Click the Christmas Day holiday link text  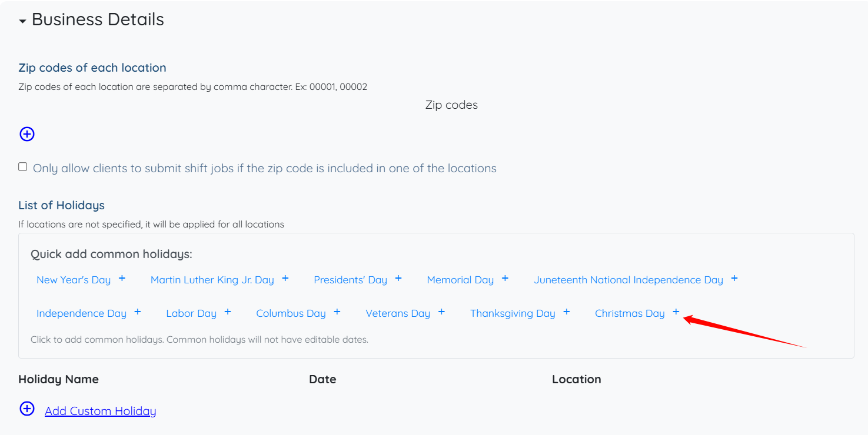coord(629,313)
